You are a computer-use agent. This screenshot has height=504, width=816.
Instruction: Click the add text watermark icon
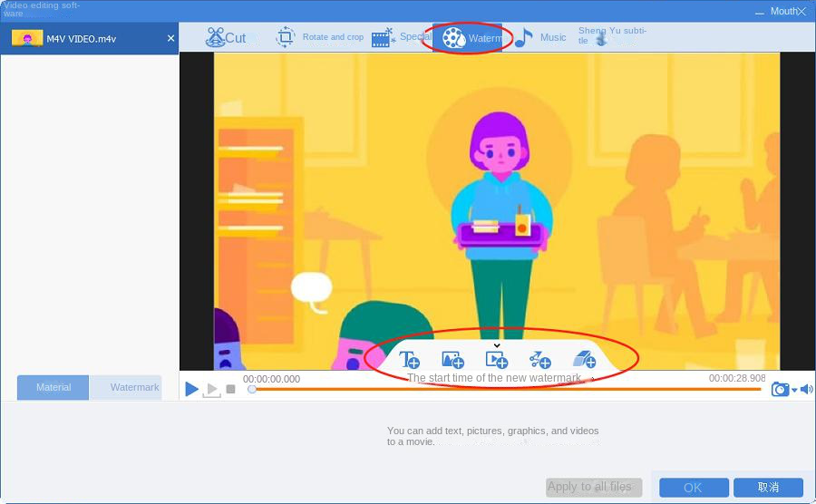tap(410, 360)
